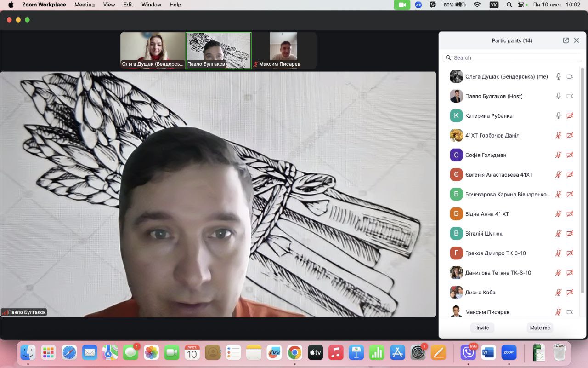Open the battery status menu
This screenshot has width=588, height=368.
[455, 5]
